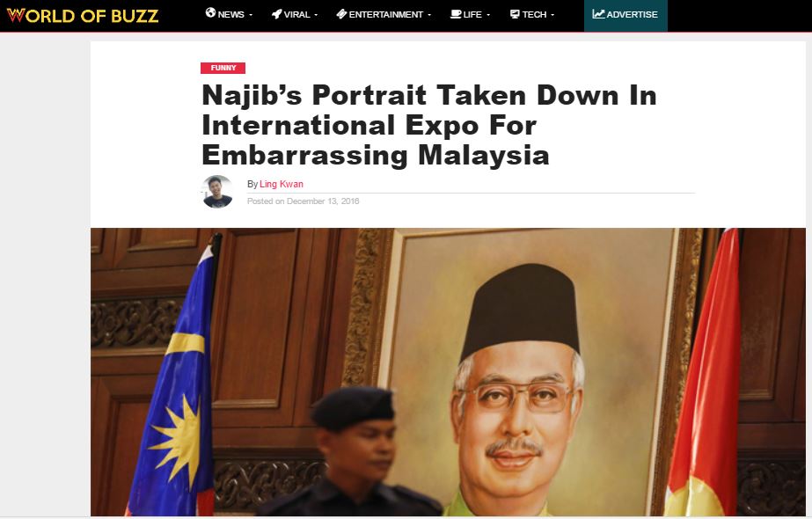Click the rocket icon beside Viral

point(277,14)
